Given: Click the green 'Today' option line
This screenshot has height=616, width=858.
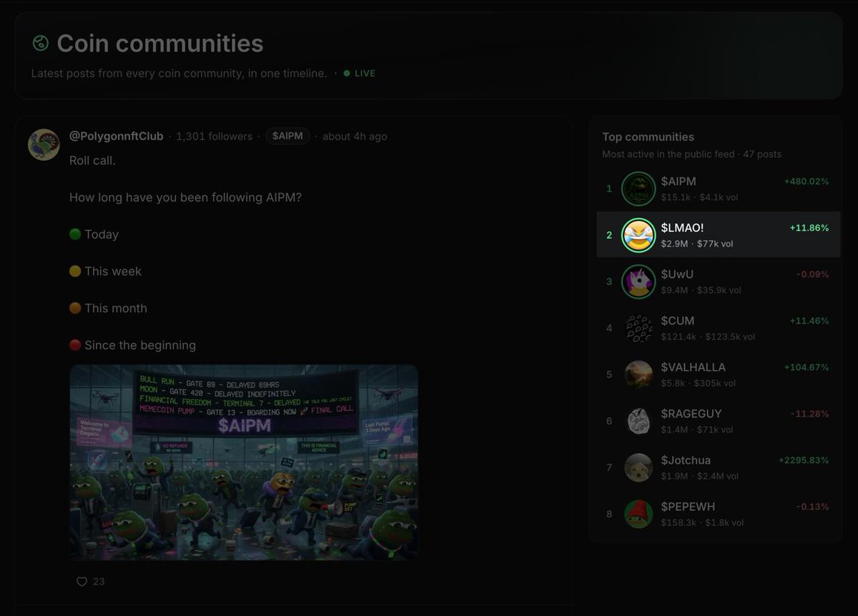Looking at the screenshot, I should [94, 234].
